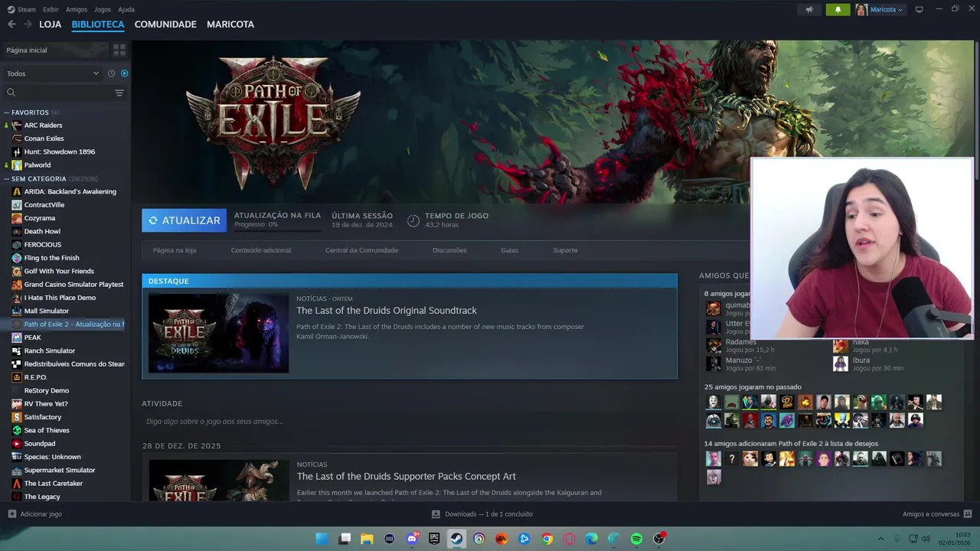Click the Big Picture mode monitor icon
The width and height of the screenshot is (980, 551).
(x=919, y=9)
